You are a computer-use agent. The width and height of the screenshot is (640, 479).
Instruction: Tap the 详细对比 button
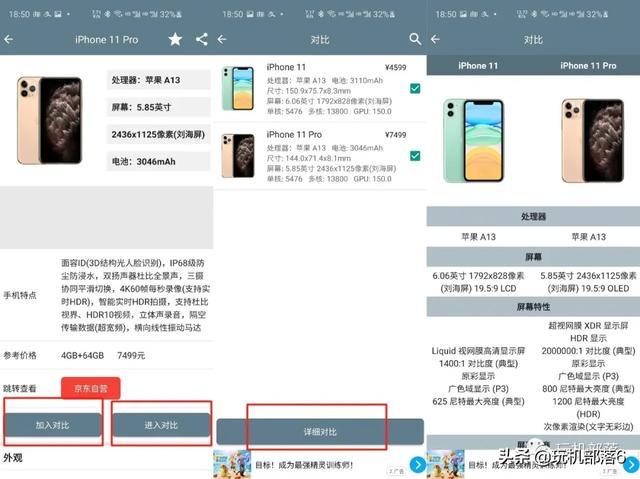(x=320, y=432)
